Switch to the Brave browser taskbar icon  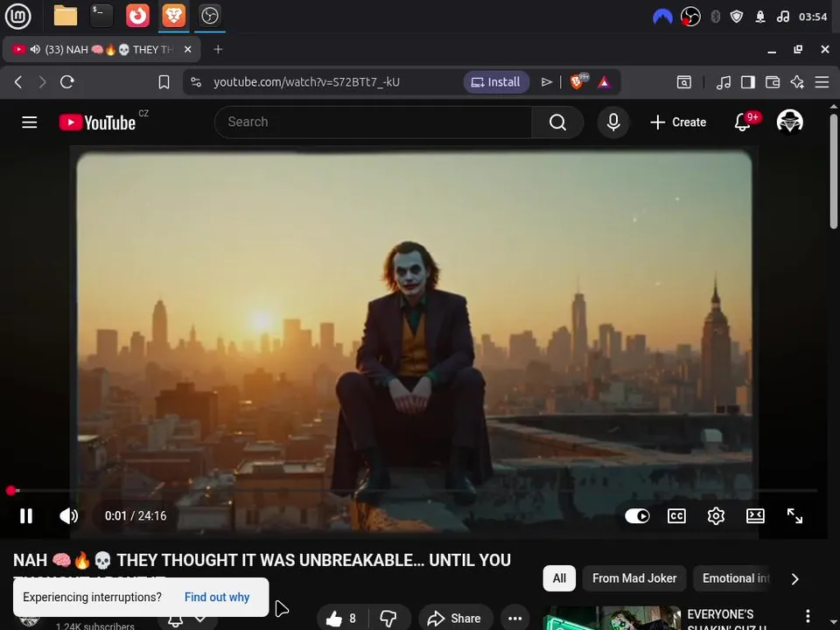(173, 16)
